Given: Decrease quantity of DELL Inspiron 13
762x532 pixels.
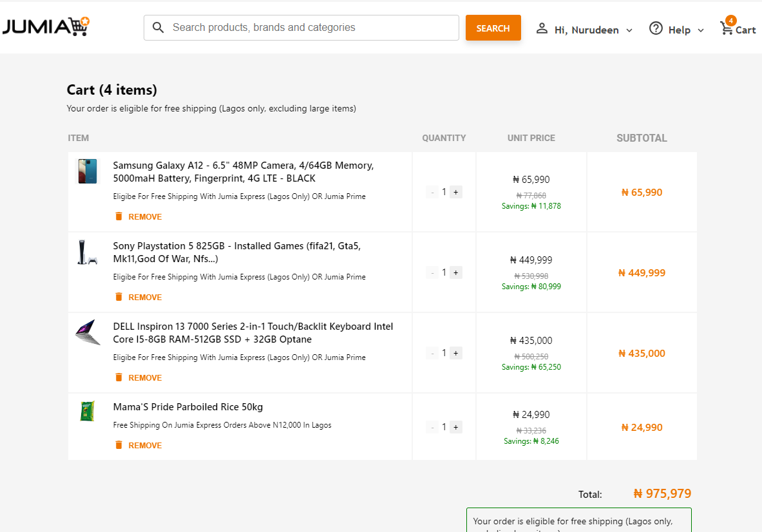Looking at the screenshot, I should point(432,353).
